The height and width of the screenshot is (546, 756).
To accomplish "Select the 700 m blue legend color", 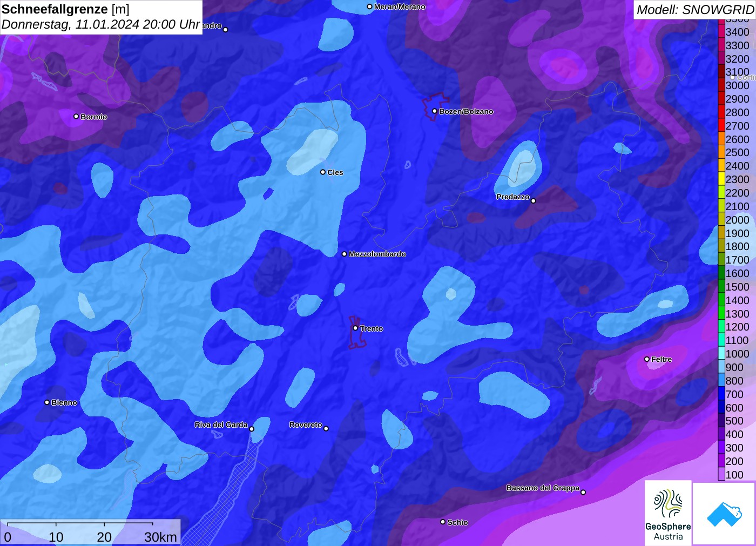I will coord(721,394).
